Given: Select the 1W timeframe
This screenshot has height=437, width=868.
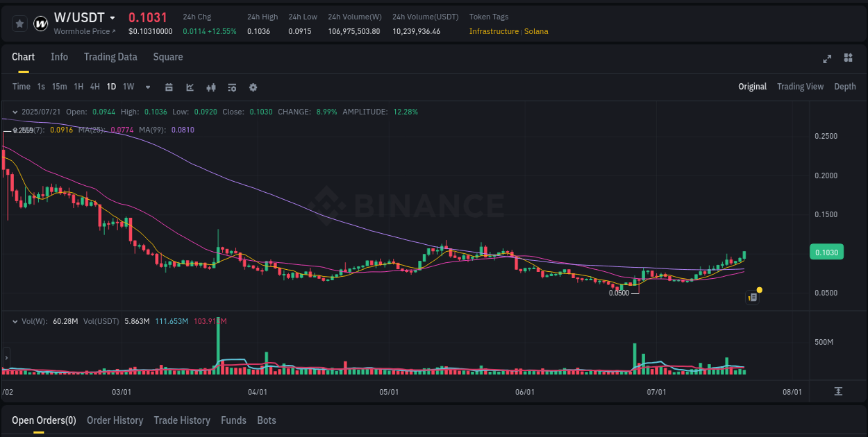Looking at the screenshot, I should tap(128, 87).
